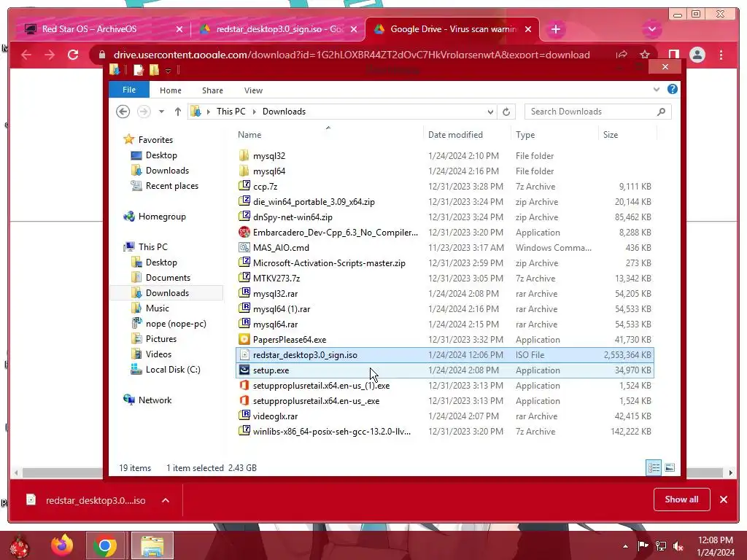
Task: Open Pictures folder in sidebar
Action: coord(160,339)
